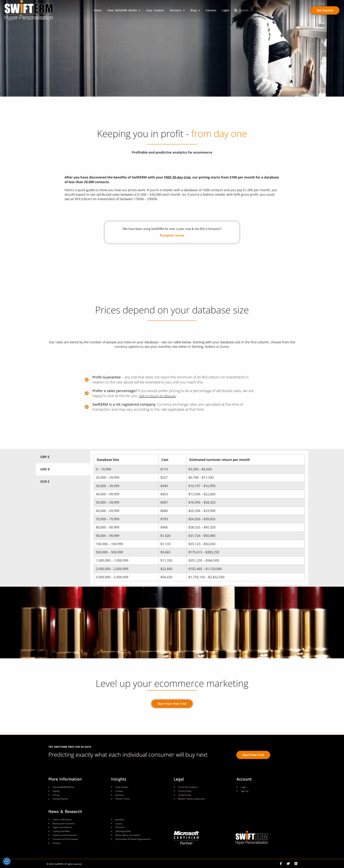
Task: Click the Database Size column header
Action: coord(126,460)
